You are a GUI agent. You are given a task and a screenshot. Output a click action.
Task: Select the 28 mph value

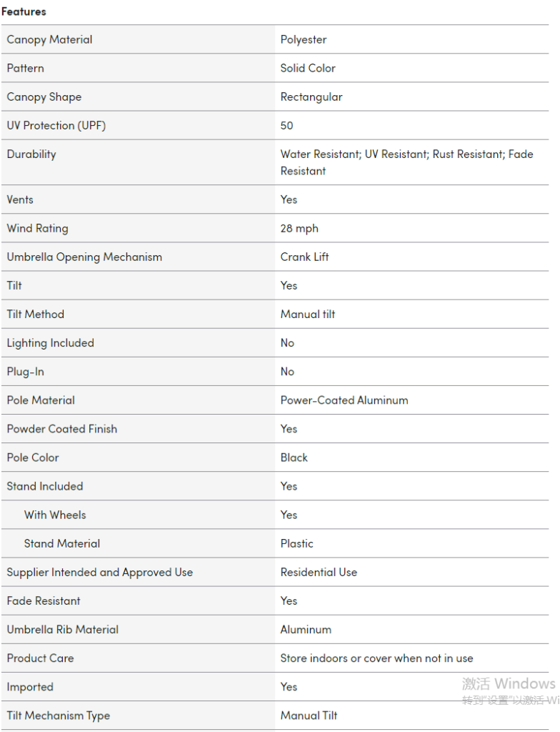(299, 228)
